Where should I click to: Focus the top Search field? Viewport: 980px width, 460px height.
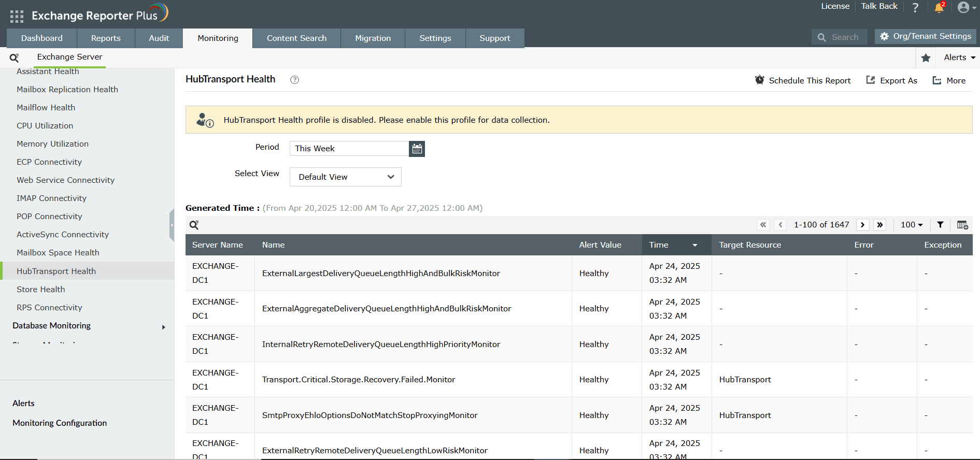coord(840,37)
